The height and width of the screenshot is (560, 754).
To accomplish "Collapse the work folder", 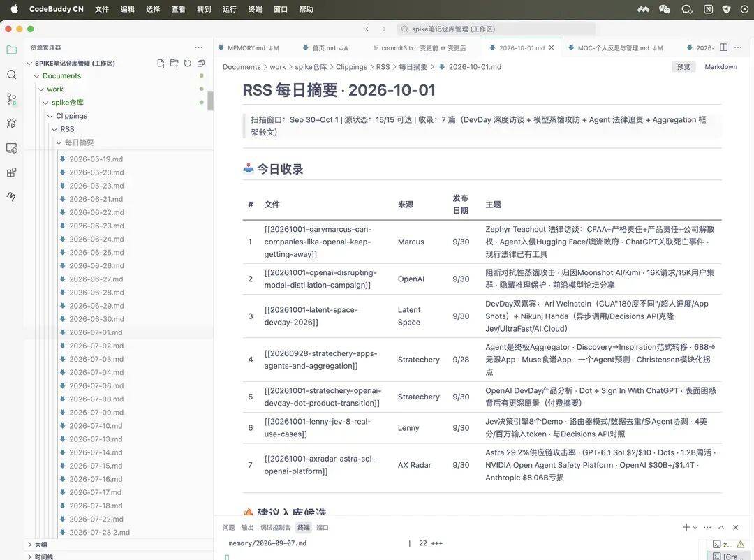I will (41, 89).
